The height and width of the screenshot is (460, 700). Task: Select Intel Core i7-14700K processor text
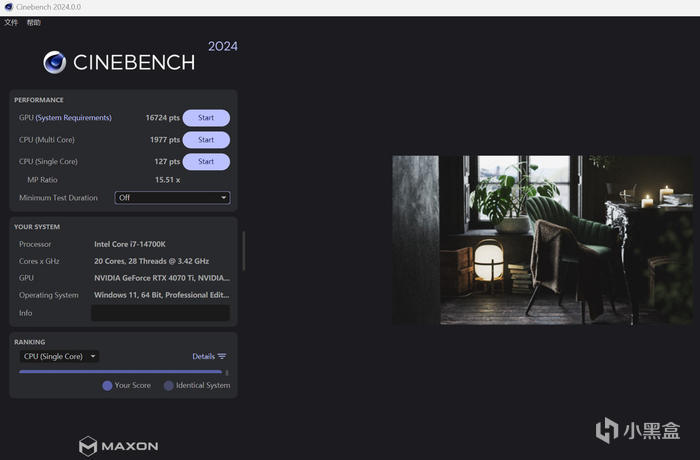130,244
